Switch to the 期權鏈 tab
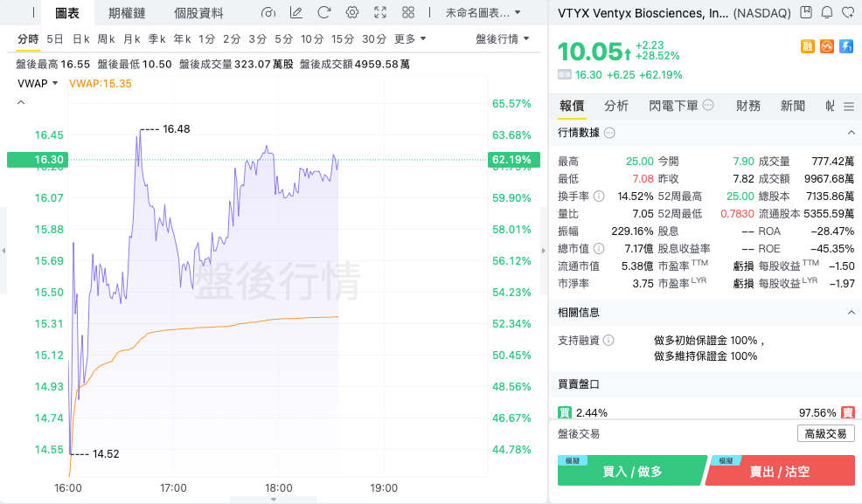The width and height of the screenshot is (862, 504). tap(127, 12)
